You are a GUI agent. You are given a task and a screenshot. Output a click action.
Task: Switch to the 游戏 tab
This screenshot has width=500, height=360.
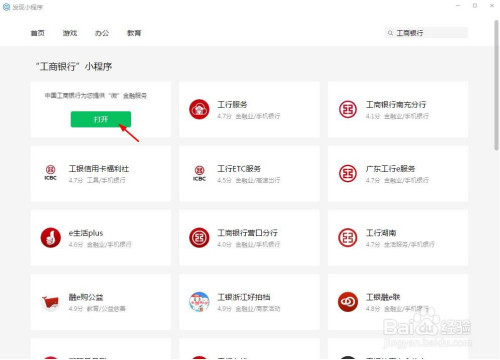pyautogui.click(x=70, y=33)
